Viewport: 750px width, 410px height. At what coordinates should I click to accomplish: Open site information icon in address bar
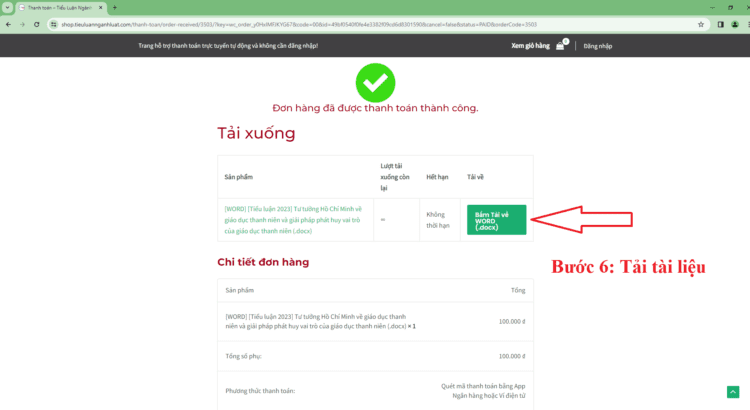pyautogui.click(x=54, y=24)
